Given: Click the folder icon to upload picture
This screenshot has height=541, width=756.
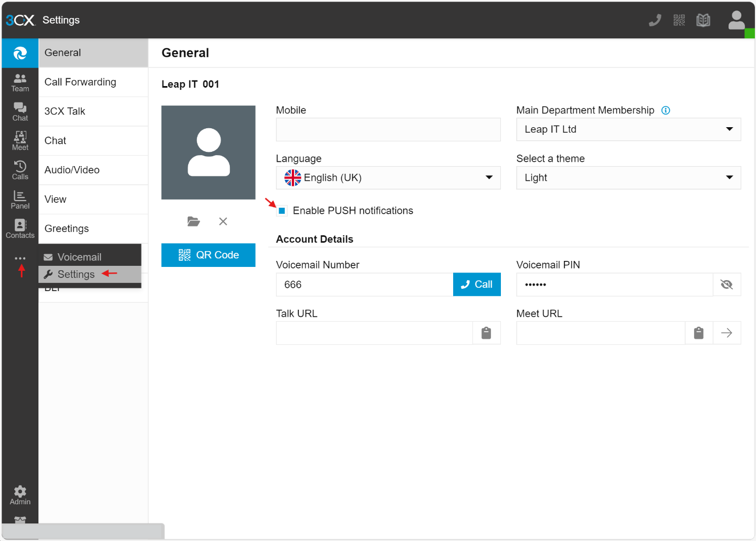Looking at the screenshot, I should (x=193, y=221).
